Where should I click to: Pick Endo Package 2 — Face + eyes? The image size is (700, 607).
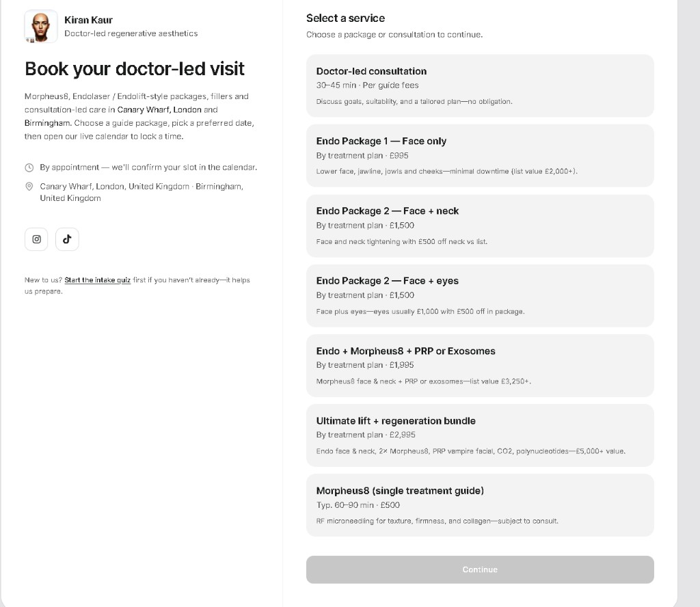tap(480, 295)
